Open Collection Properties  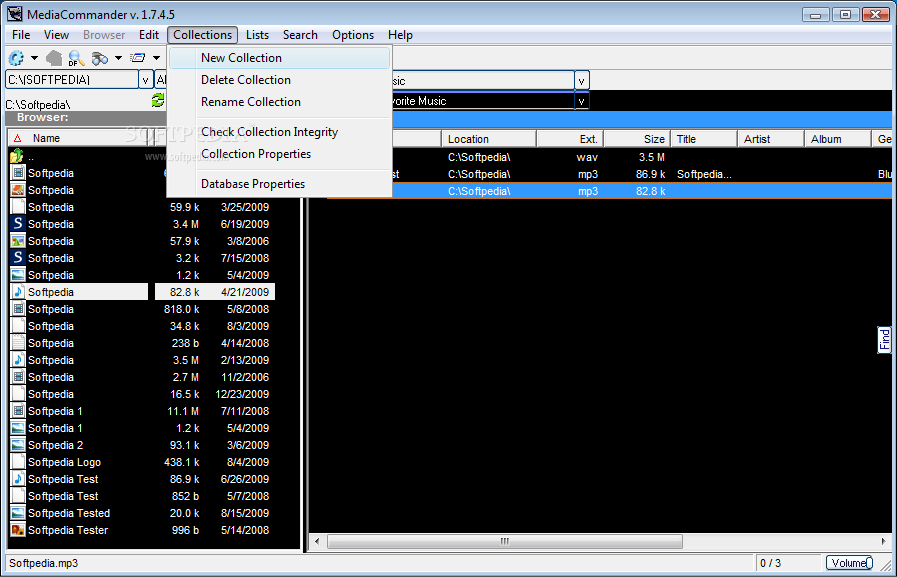click(280, 154)
